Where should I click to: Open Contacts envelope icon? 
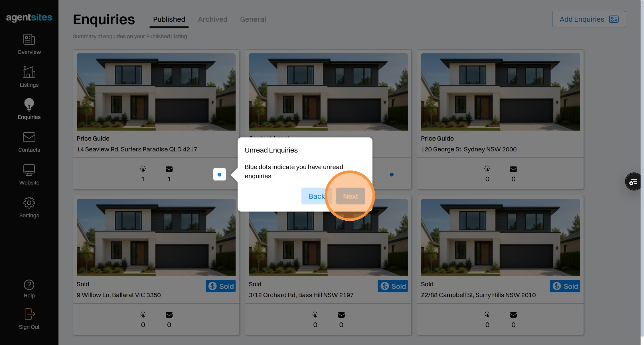tap(29, 137)
